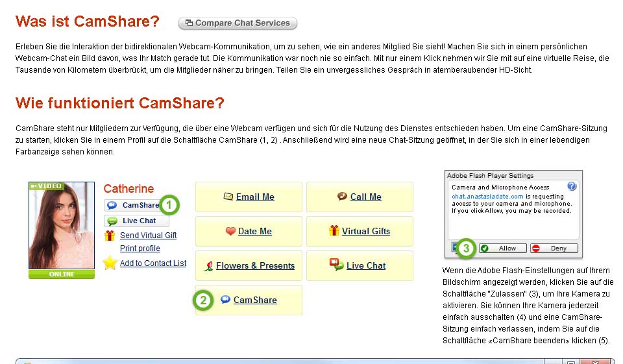The image size is (623, 364).
Task: Click the rose icon on Flowers & Presents
Action: pos(209,265)
